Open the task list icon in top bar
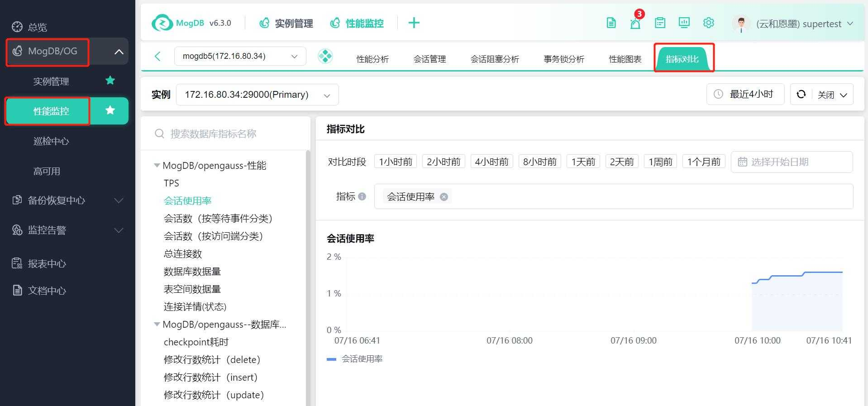This screenshot has width=868, height=406. 660,23
